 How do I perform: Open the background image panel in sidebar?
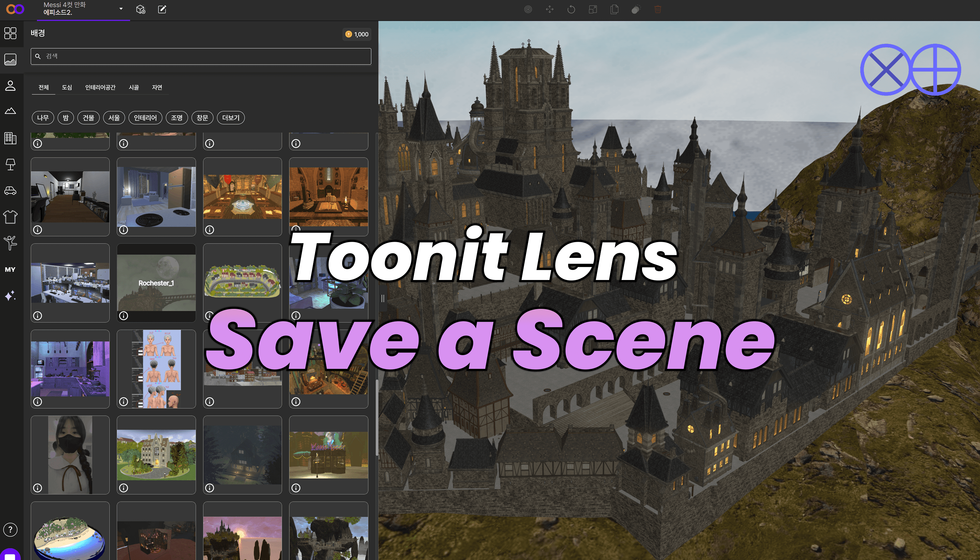10,59
